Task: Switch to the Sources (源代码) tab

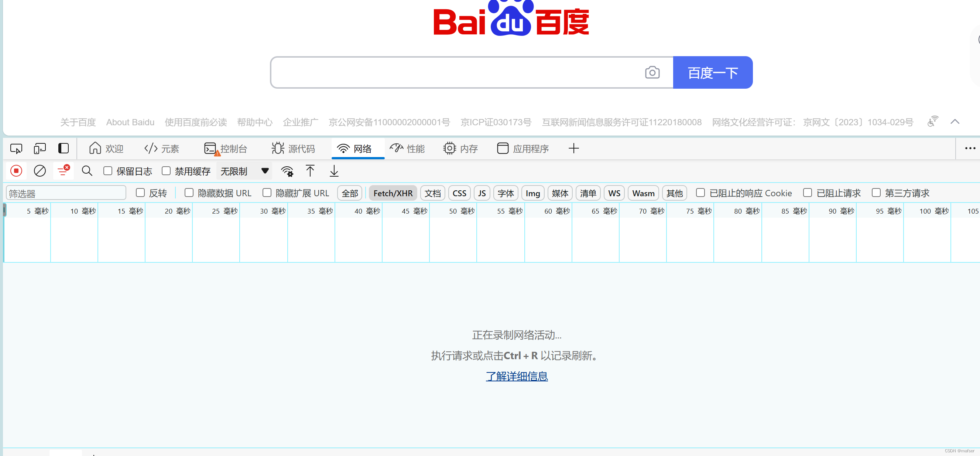Action: [x=293, y=149]
